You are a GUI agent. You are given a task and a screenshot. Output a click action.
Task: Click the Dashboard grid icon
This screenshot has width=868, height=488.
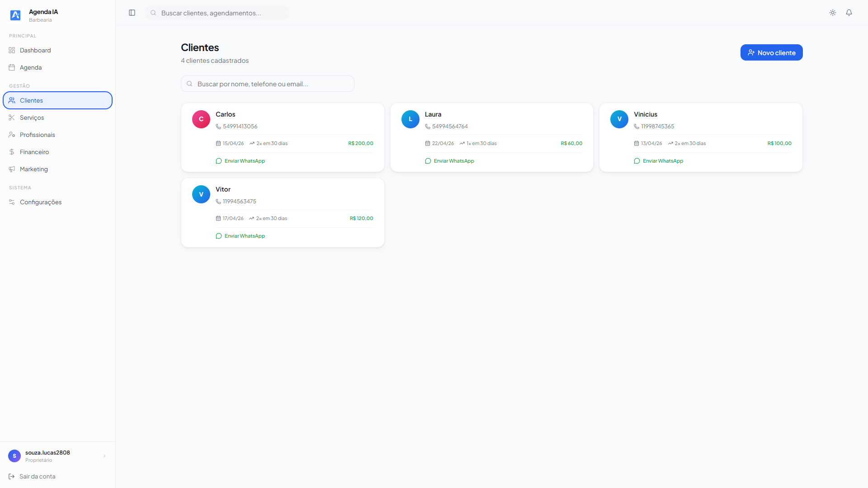[12, 50]
